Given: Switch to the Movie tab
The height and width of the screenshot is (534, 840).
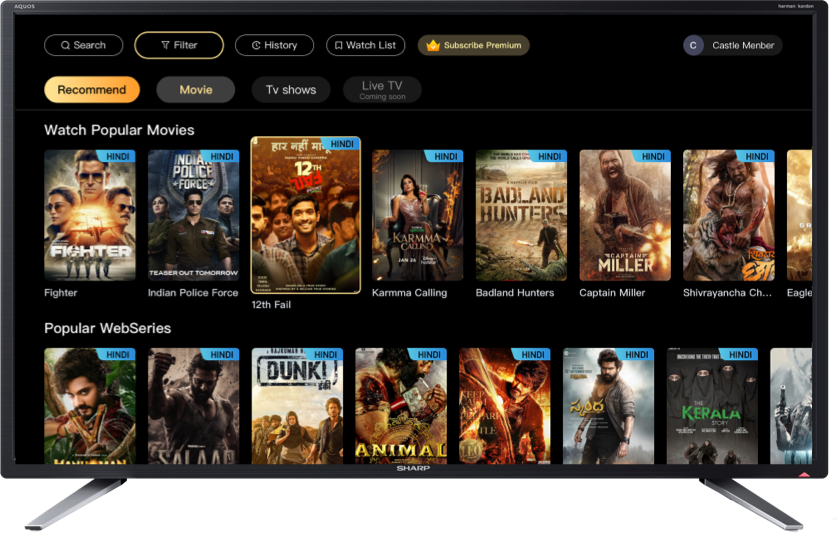Looking at the screenshot, I should 196,89.
